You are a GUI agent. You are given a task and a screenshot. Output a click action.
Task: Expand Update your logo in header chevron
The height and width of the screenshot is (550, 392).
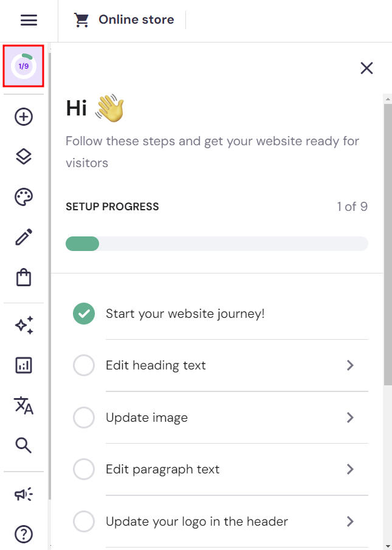[x=350, y=521]
